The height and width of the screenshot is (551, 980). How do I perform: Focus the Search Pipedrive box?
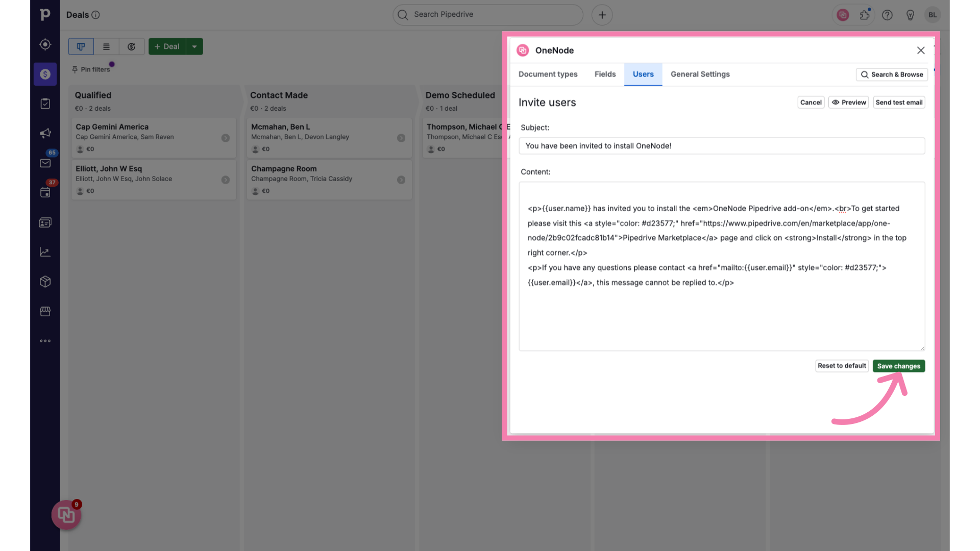487,15
